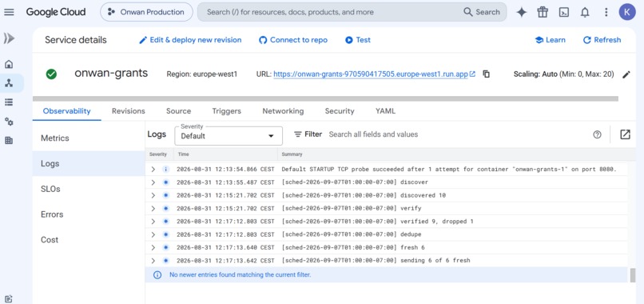The height and width of the screenshot is (304, 644).
Task: Open the building domain sidebar icon
Action: pyautogui.click(x=9, y=141)
